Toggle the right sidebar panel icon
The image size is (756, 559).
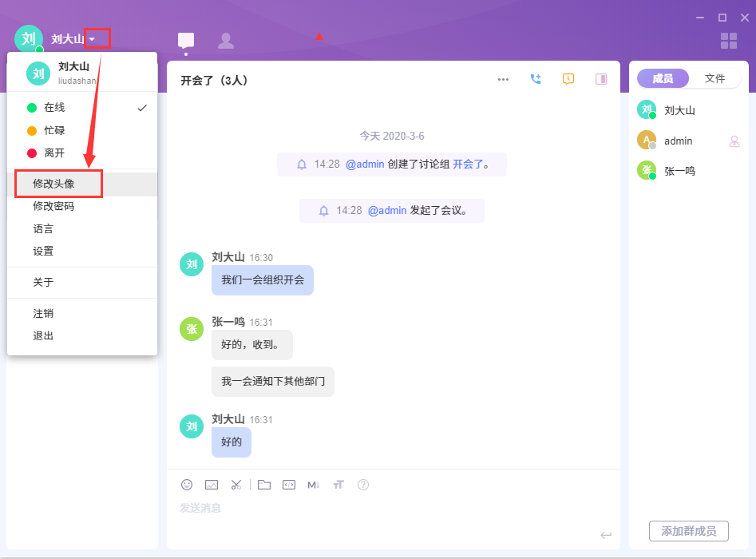[x=601, y=79]
